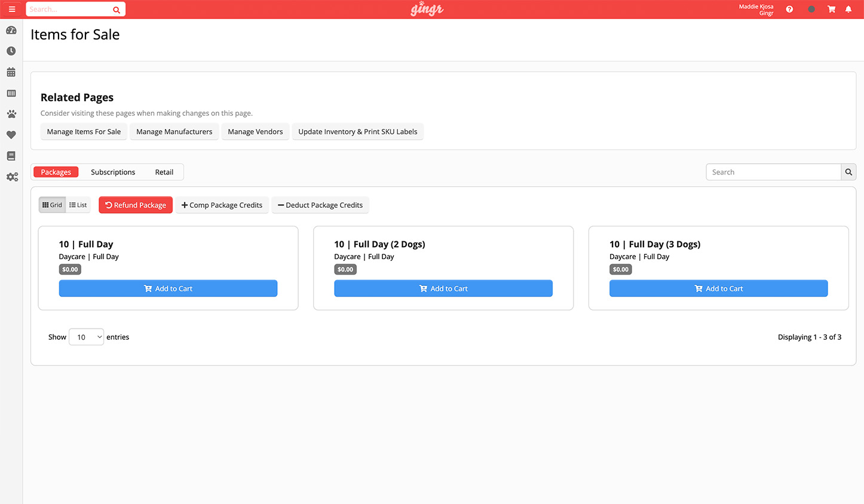The width and height of the screenshot is (864, 504).
Task: Open the calendar icon in sidebar
Action: (x=11, y=72)
